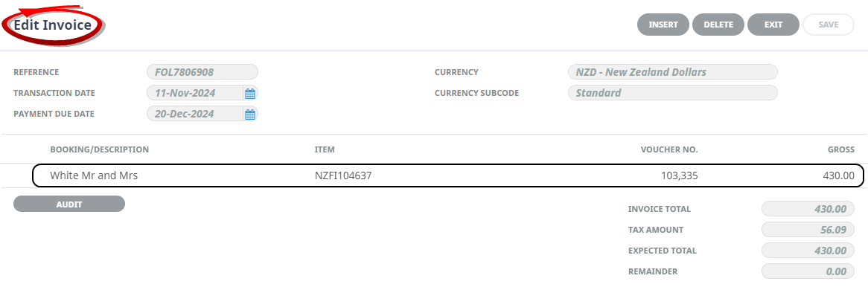868x290 pixels.
Task: Open the AUDIT log
Action: [69, 204]
